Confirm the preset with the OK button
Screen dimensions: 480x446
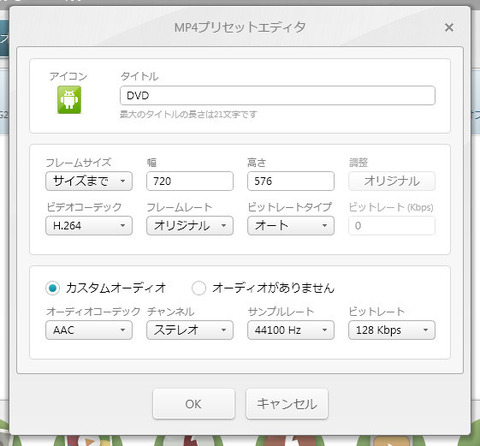pos(194,404)
